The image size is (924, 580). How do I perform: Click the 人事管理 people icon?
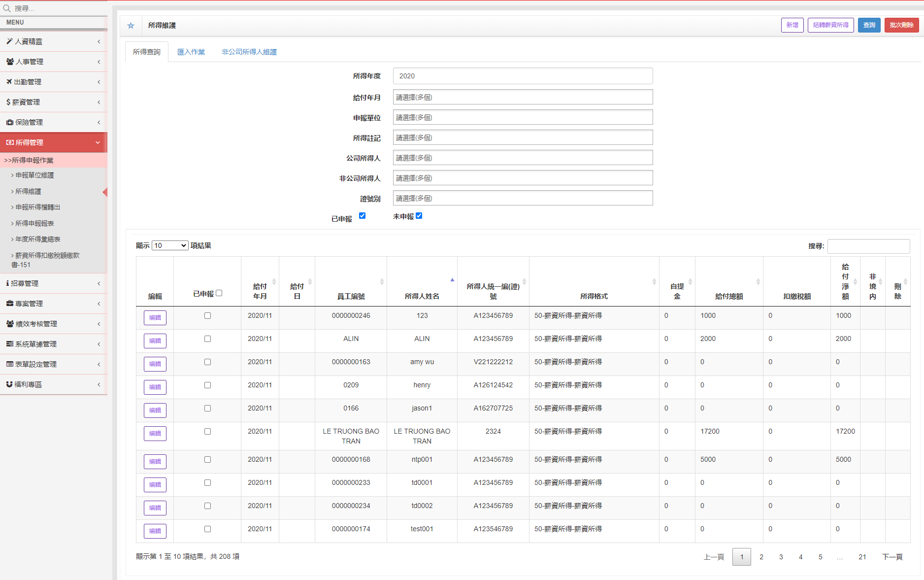coord(10,62)
